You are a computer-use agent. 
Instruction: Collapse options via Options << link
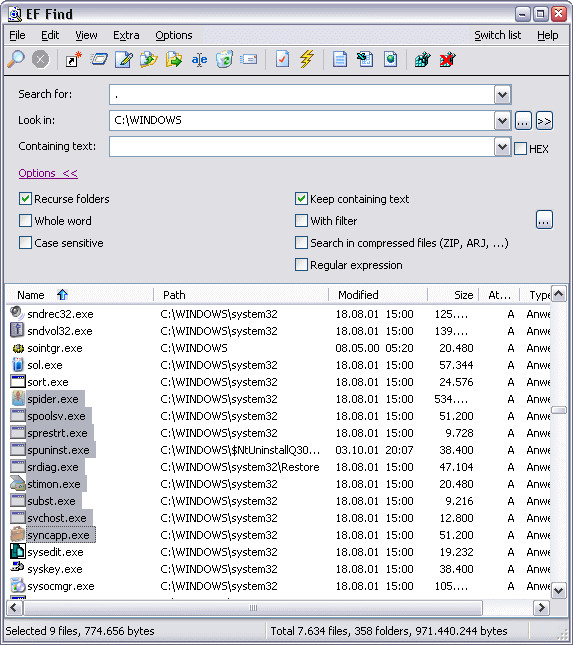tap(48, 173)
